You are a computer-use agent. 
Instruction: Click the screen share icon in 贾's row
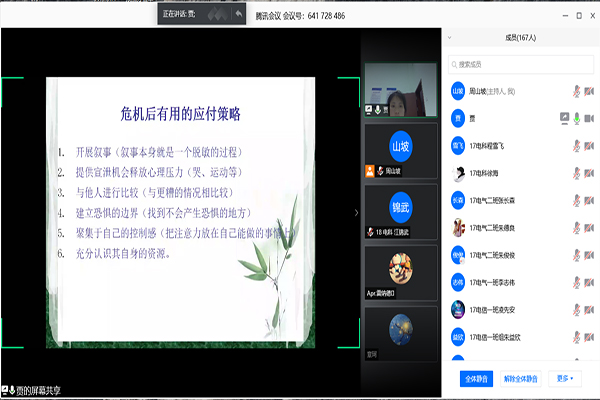click(x=563, y=118)
